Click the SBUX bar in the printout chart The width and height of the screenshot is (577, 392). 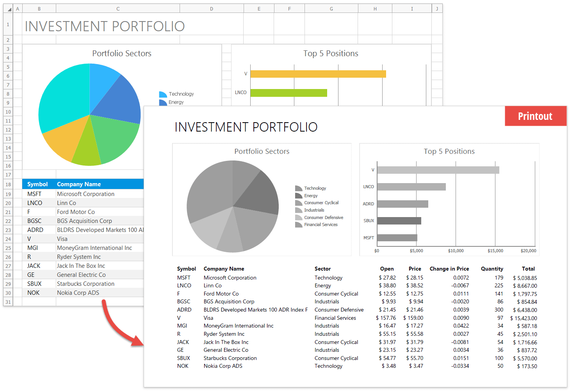pyautogui.click(x=399, y=221)
